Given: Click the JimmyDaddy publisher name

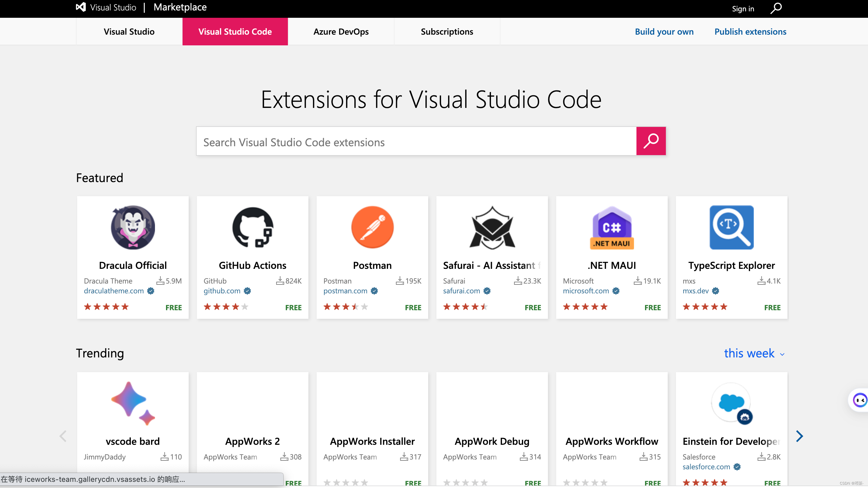Looking at the screenshot, I should point(104,457).
